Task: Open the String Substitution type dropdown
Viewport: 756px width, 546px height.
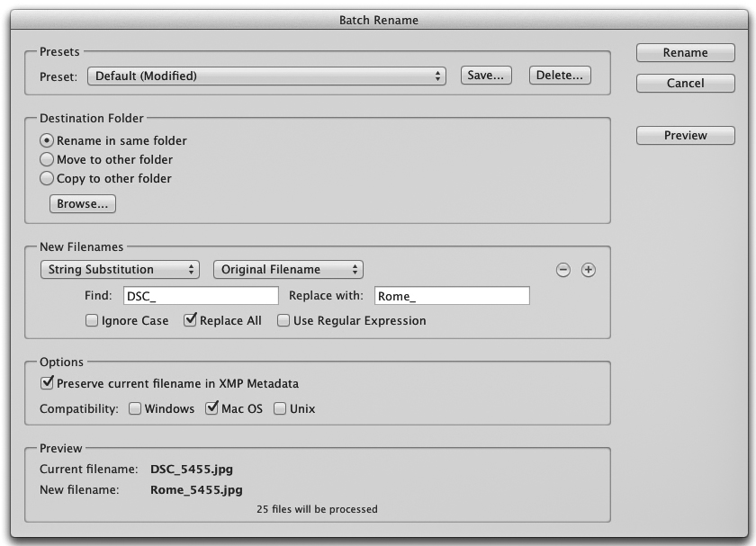Action: pyautogui.click(x=120, y=269)
